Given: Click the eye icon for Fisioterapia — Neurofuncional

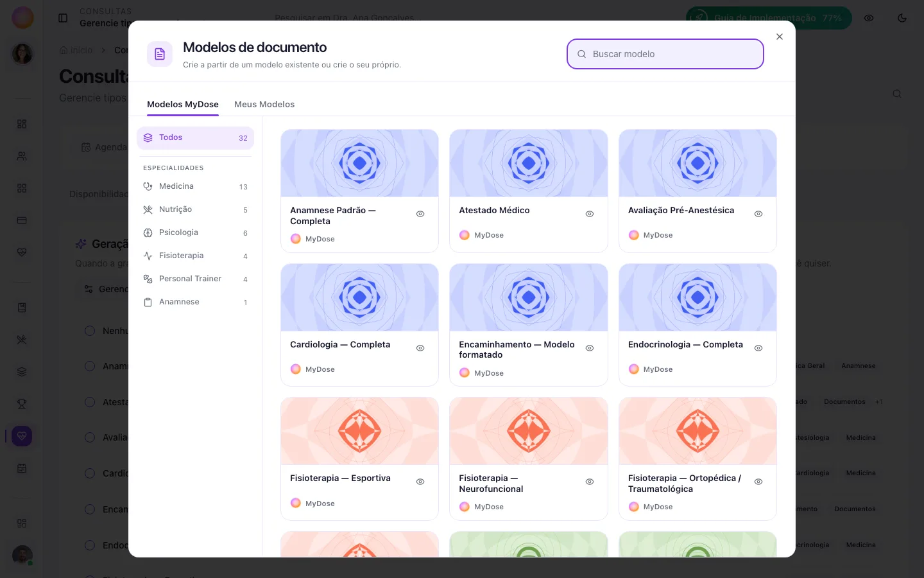Looking at the screenshot, I should point(590,482).
